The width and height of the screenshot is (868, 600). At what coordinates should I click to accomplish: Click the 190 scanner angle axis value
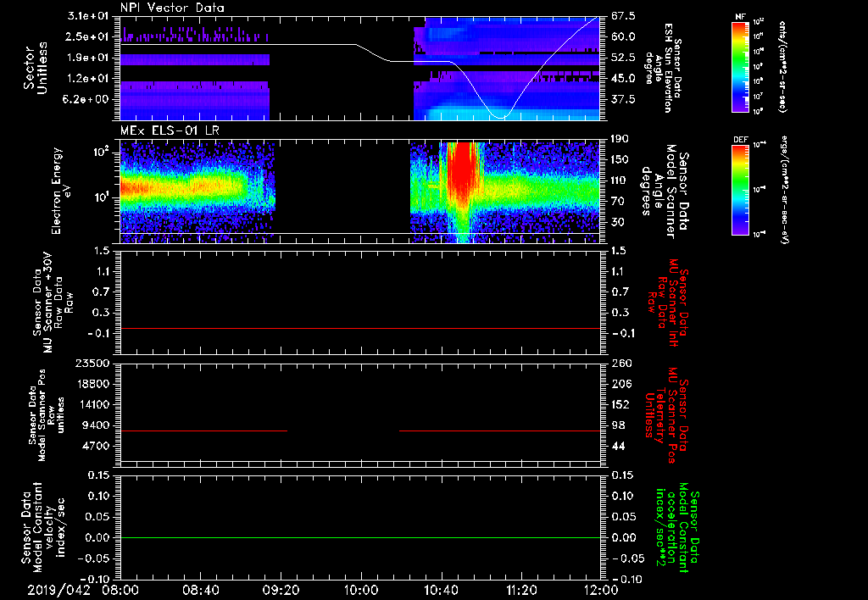pos(620,139)
